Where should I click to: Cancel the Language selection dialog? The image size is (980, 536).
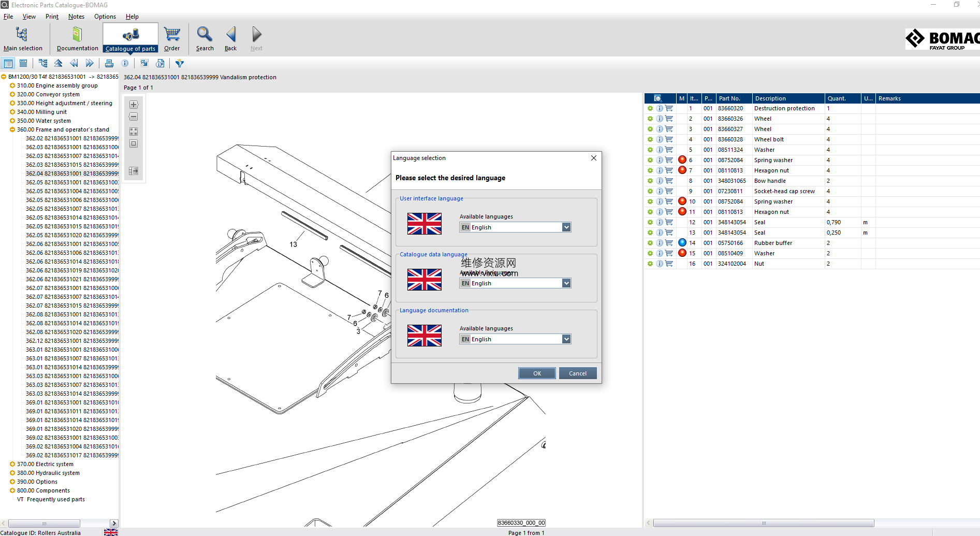point(577,373)
